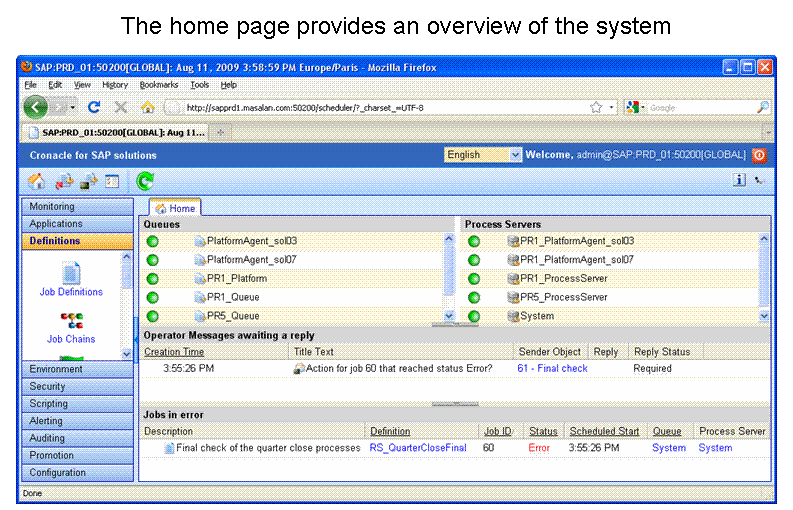The width and height of the screenshot is (793, 510).
Task: Open the search engine selector dropdown arrow
Action: tap(642, 107)
